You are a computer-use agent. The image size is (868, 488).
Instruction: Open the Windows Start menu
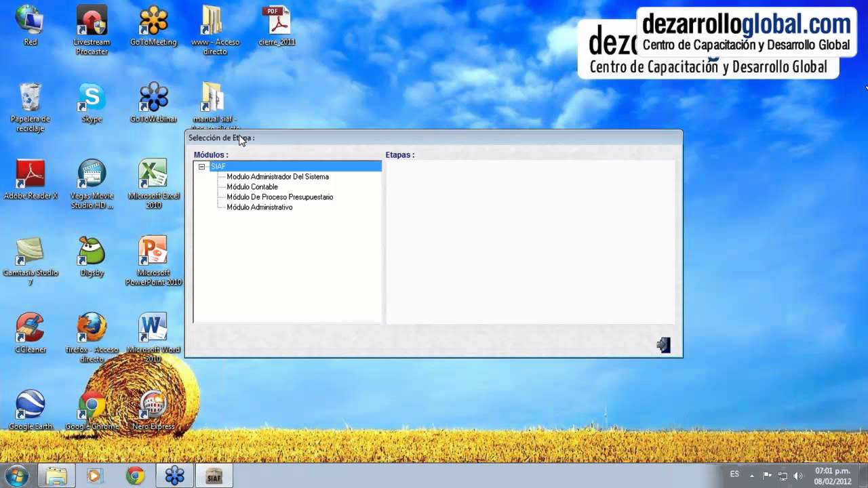[x=16, y=476]
